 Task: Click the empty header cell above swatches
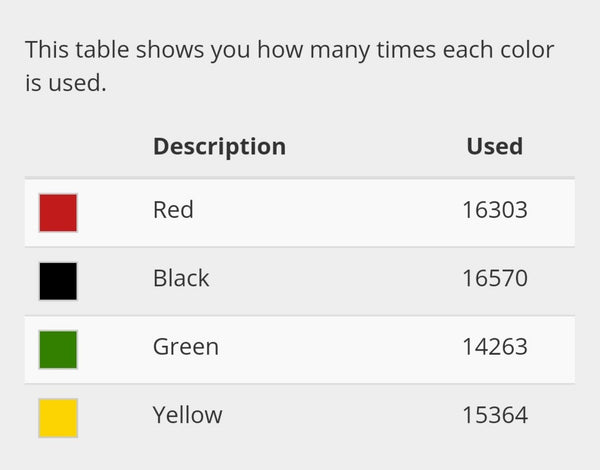[80, 146]
